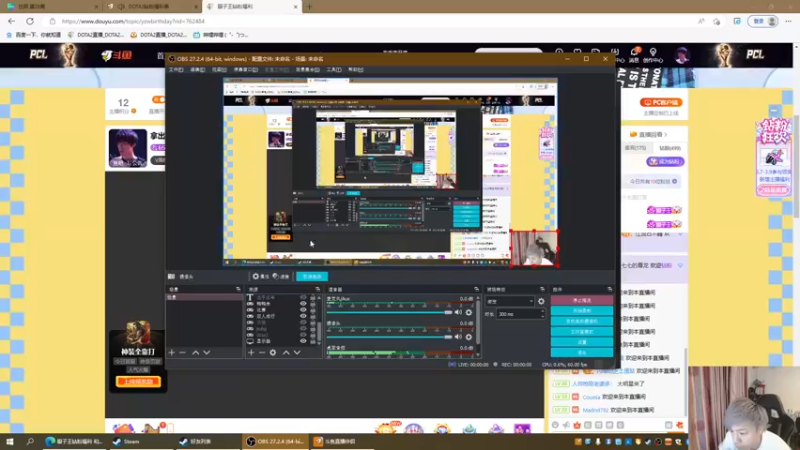Screen dimensions: 800x450
Task: Click the Exit button in OBS controls
Action: [582, 353]
